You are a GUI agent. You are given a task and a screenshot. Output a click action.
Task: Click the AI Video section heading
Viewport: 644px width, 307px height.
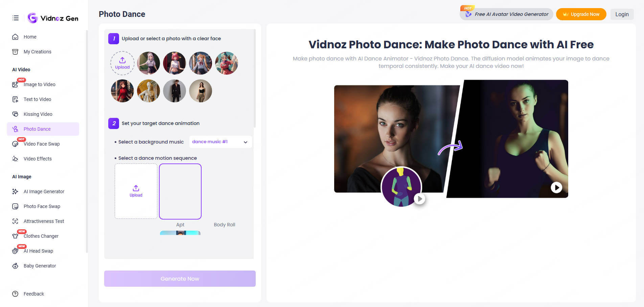coord(21,70)
